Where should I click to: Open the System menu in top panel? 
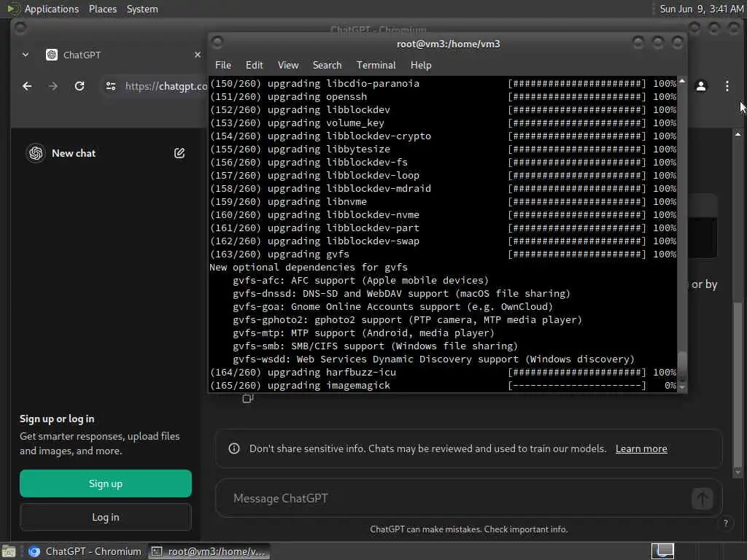coord(142,9)
